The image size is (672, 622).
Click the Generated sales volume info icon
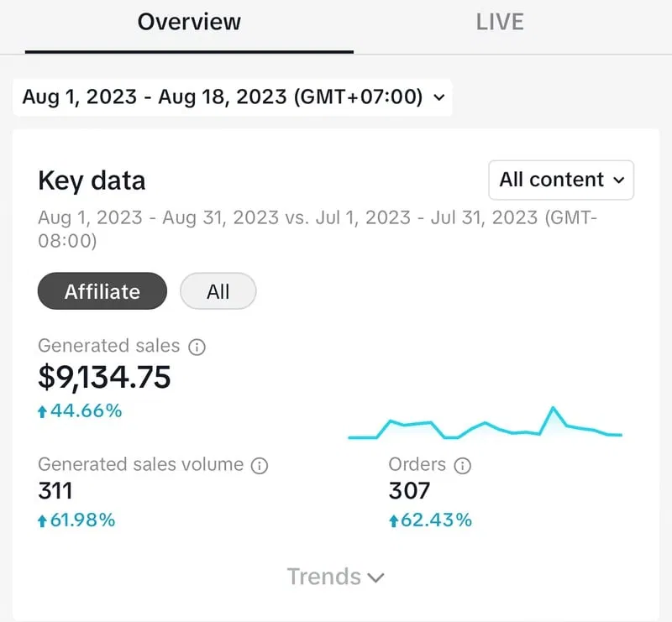pos(261,464)
